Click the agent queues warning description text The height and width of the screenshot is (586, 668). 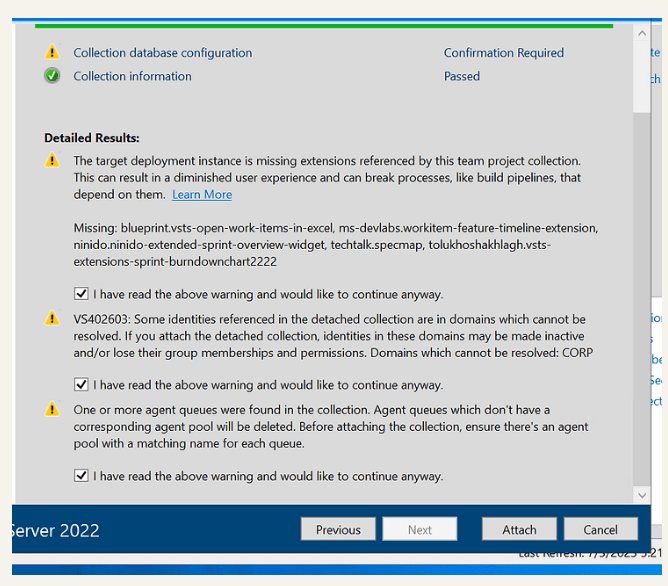click(x=331, y=426)
